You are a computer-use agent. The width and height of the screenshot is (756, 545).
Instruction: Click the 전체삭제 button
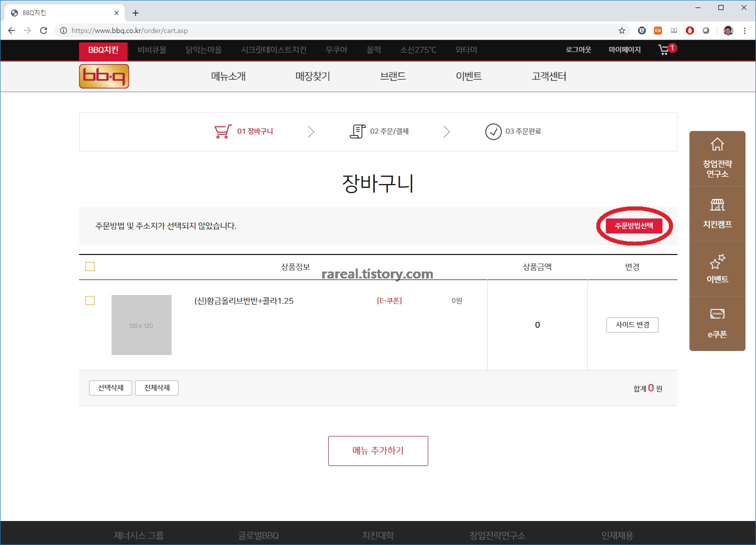pyautogui.click(x=157, y=388)
